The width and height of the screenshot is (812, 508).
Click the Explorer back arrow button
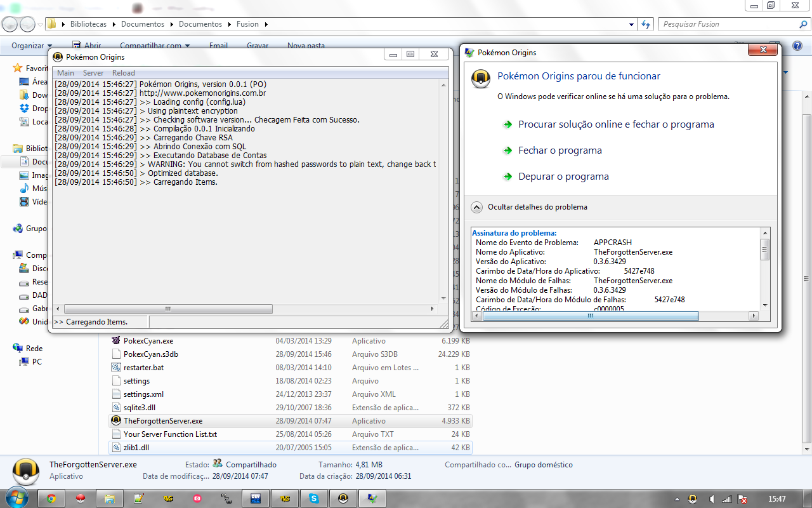[x=10, y=24]
